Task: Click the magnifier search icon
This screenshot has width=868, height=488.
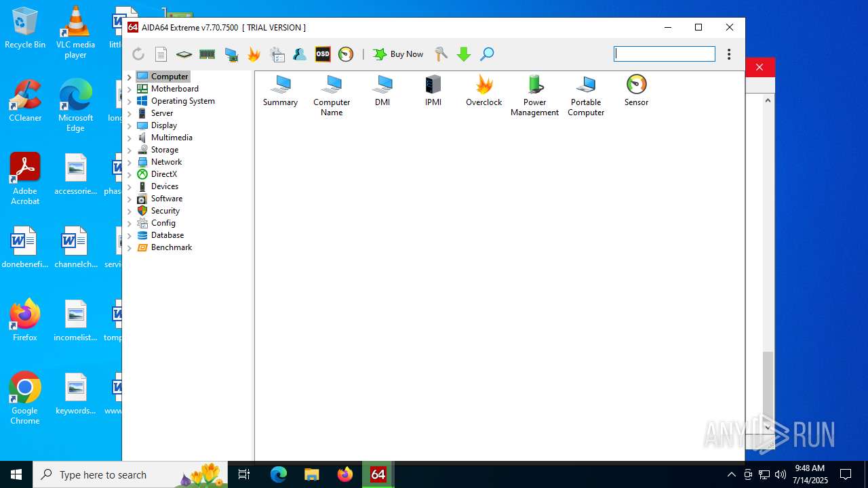Action: point(487,54)
